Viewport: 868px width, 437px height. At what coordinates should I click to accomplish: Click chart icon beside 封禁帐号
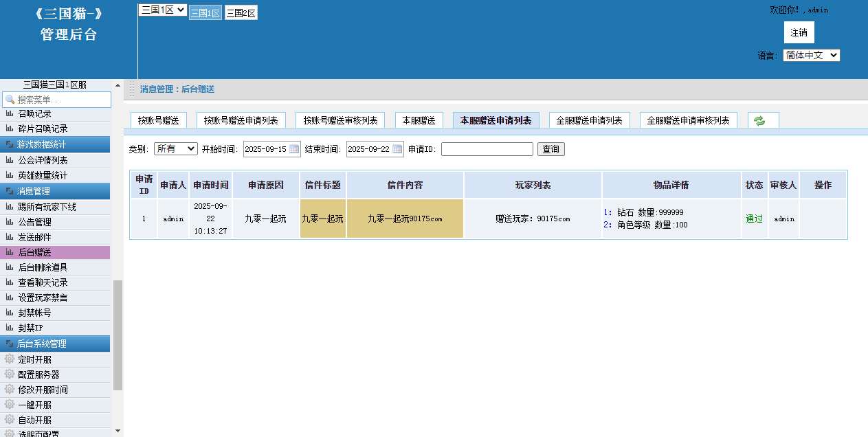(x=10, y=313)
